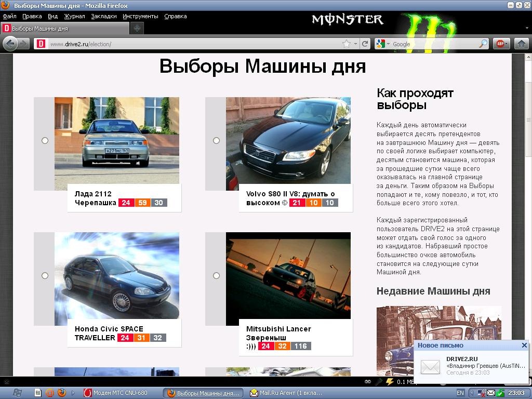Select the Volvo S80 II V8 radio button
The width and height of the screenshot is (532, 399).
click(216, 140)
